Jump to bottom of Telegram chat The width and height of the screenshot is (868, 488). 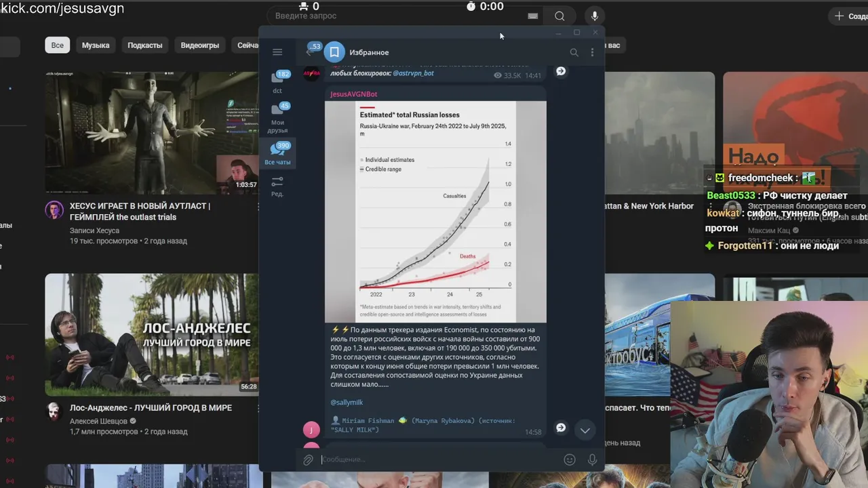585,430
